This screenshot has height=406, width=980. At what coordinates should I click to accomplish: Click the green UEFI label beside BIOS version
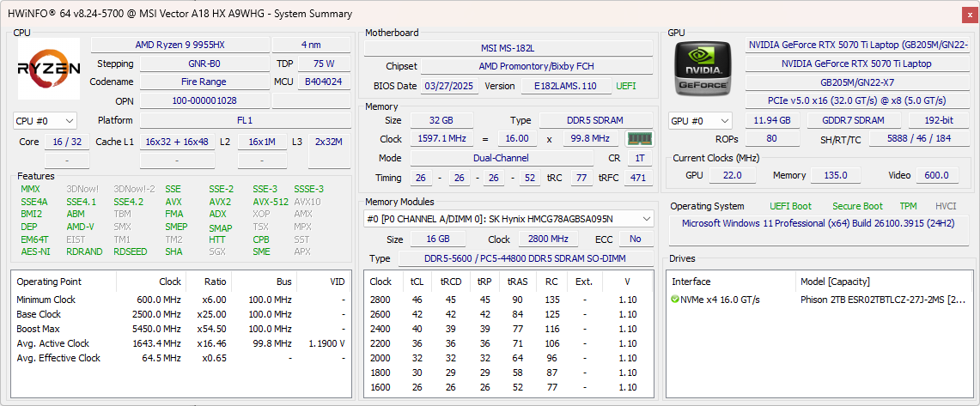pyautogui.click(x=626, y=86)
